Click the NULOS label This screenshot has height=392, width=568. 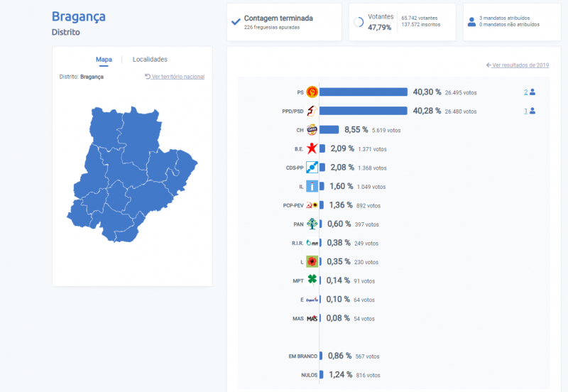coord(310,375)
